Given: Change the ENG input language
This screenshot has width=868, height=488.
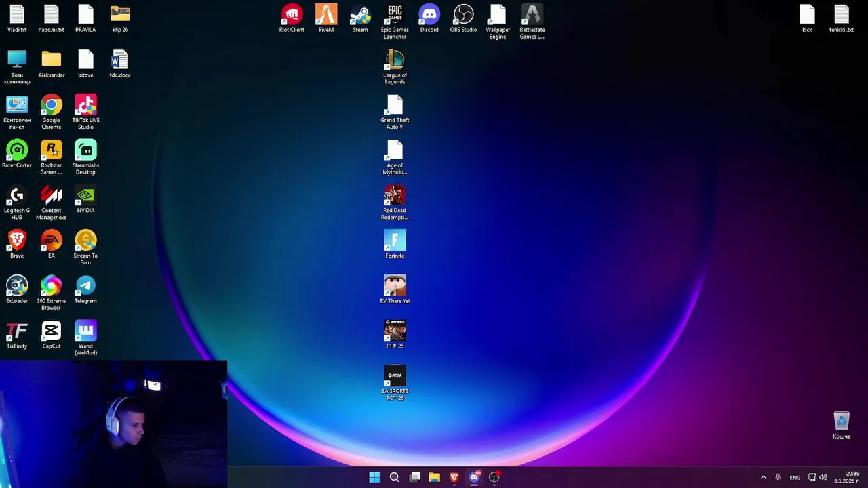Looking at the screenshot, I should pyautogui.click(x=795, y=477).
